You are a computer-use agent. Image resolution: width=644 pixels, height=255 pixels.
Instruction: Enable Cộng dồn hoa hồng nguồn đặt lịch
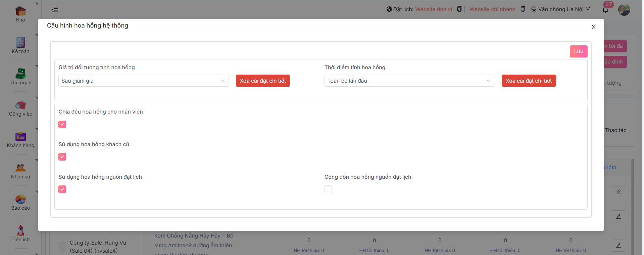click(328, 189)
